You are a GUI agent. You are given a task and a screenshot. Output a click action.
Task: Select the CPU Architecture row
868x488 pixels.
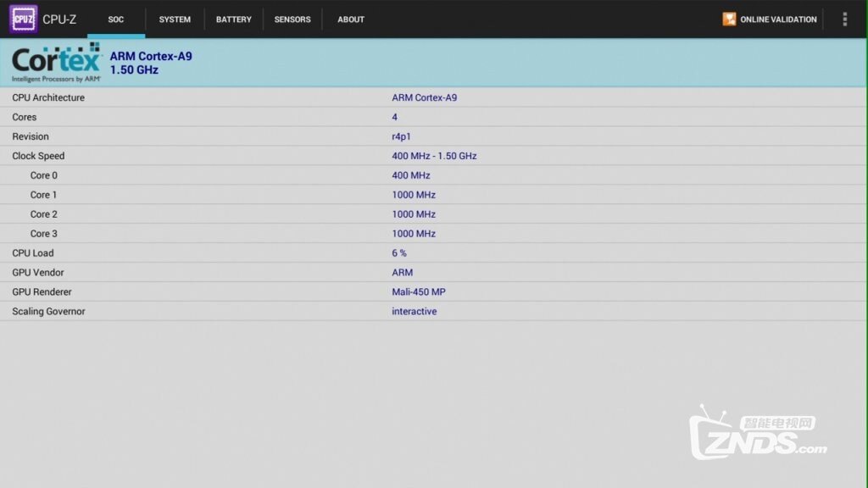tap(434, 97)
